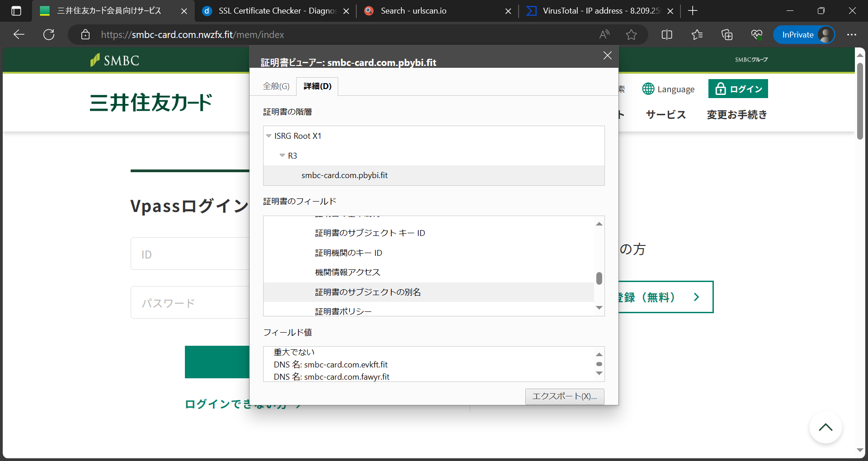
Task: Open Read aloud icon in address bar
Action: tap(604, 34)
